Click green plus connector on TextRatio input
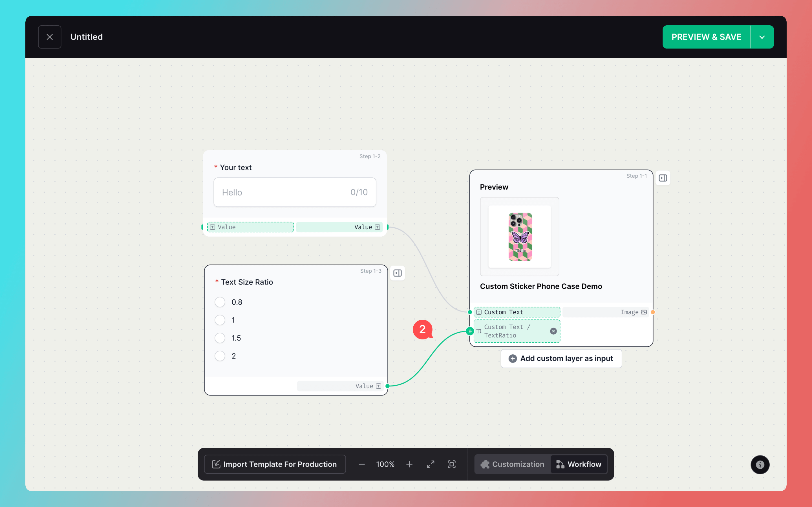This screenshot has height=507, width=812. point(470,331)
